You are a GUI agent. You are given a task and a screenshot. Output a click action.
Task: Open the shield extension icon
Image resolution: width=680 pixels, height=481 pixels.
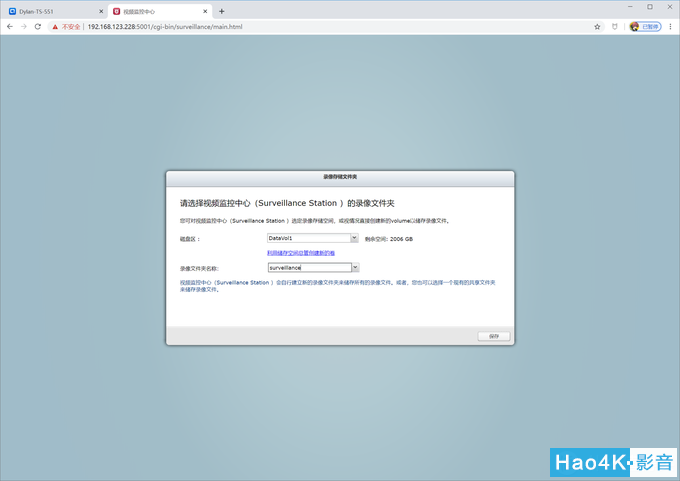(615, 26)
